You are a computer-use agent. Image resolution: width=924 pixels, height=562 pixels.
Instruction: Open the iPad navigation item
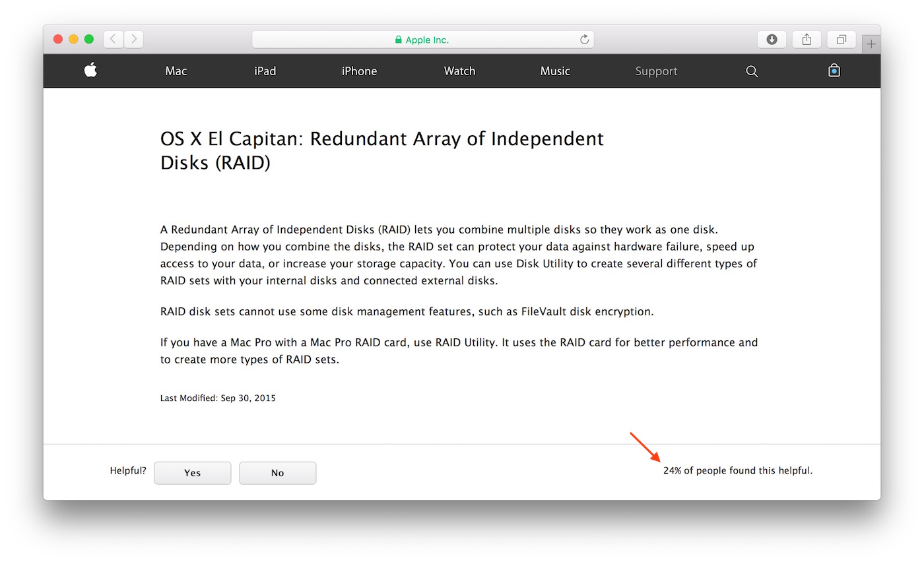point(265,71)
